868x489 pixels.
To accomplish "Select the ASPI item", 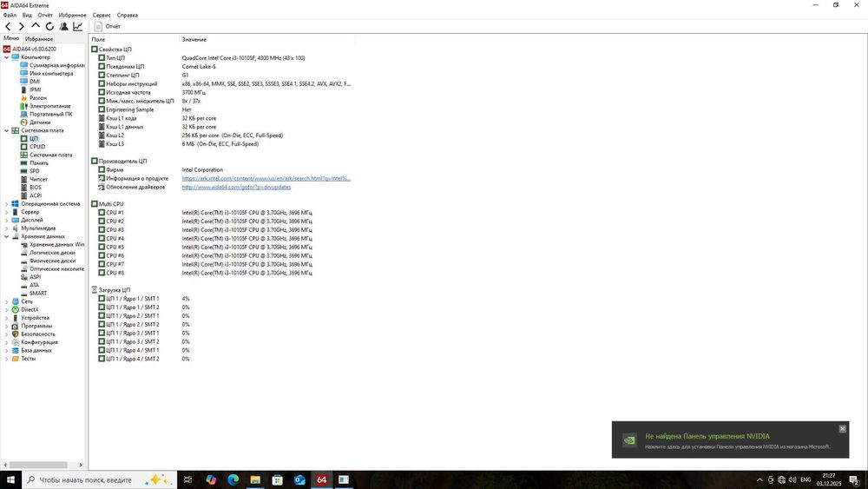I will [30, 277].
